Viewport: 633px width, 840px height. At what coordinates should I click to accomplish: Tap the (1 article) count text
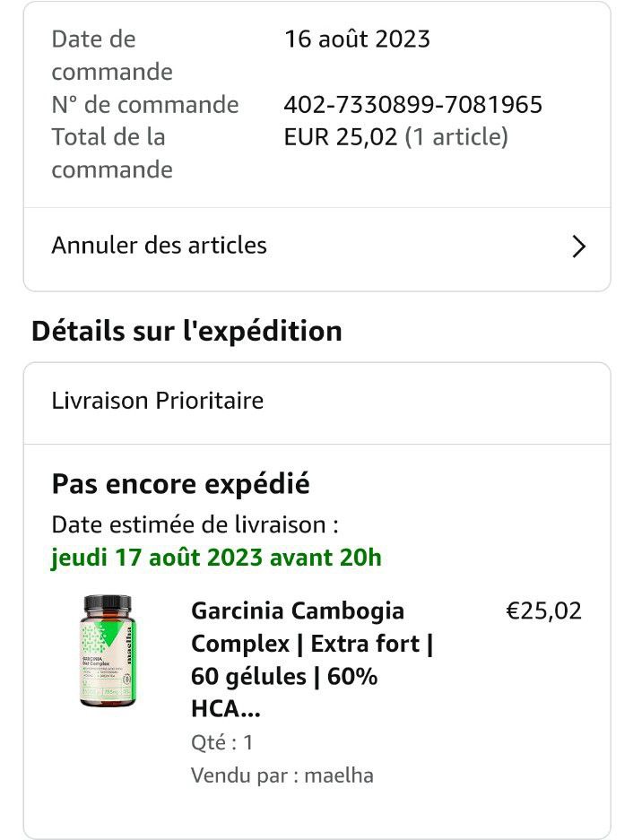pos(456,137)
